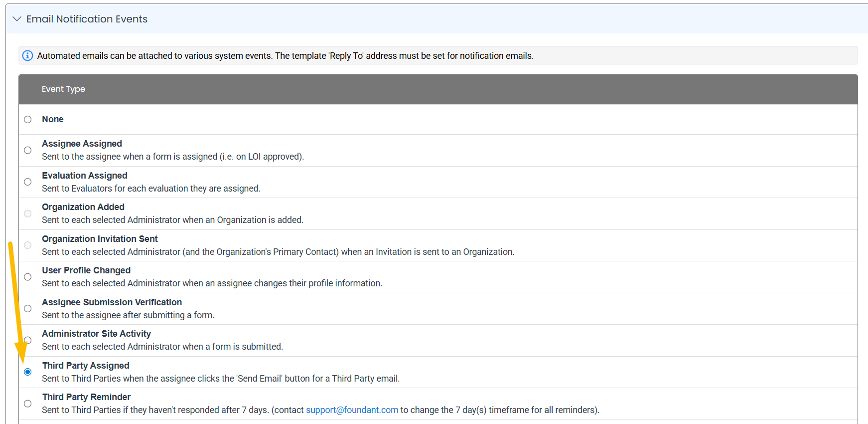
Task: Click the Email Notification Events heading text
Action: click(87, 19)
